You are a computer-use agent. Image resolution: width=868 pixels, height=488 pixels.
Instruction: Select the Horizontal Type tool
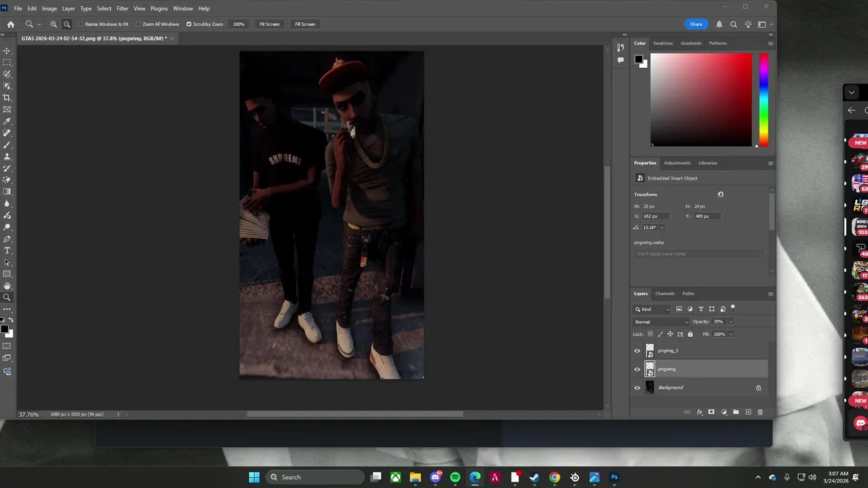click(x=7, y=251)
